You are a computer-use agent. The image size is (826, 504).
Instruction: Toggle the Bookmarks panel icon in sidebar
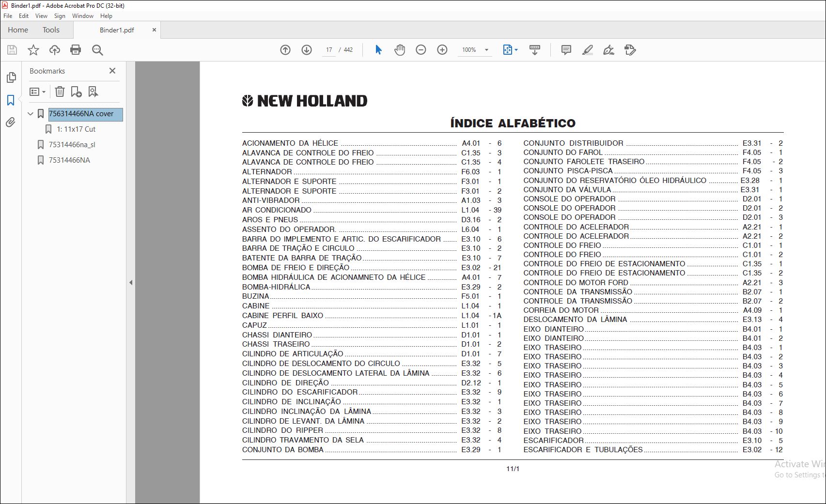[x=11, y=100]
